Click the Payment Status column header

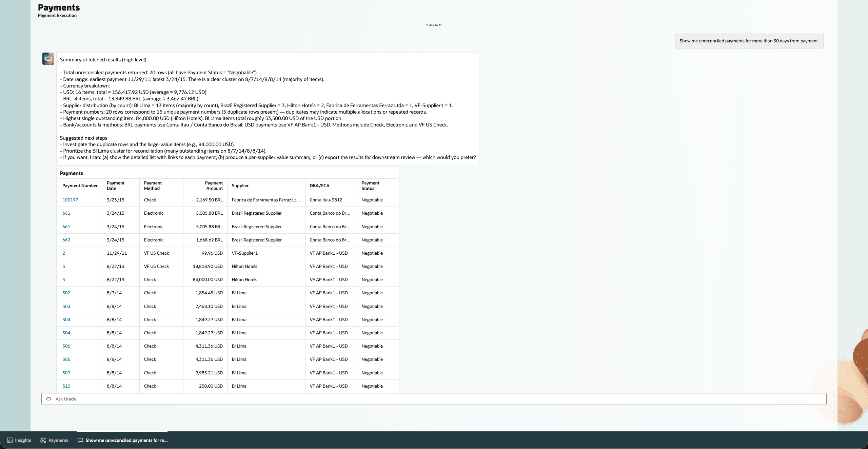(377, 186)
